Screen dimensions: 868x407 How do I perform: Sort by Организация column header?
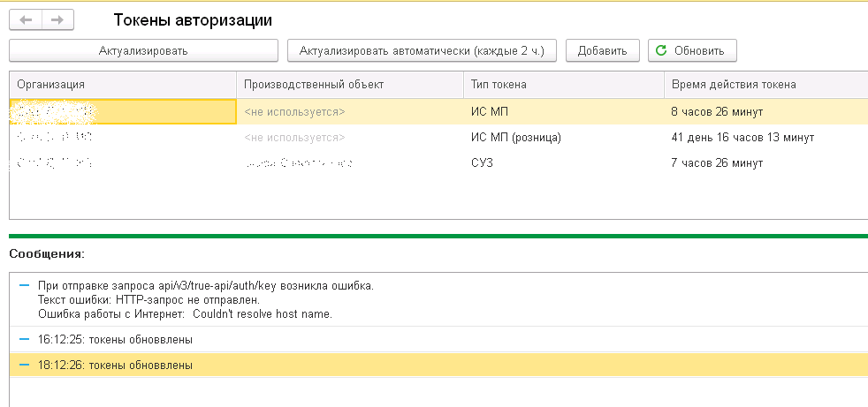(x=122, y=84)
